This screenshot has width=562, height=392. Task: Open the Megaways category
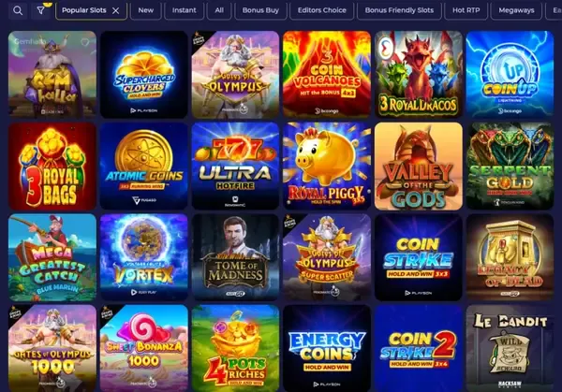(516, 10)
